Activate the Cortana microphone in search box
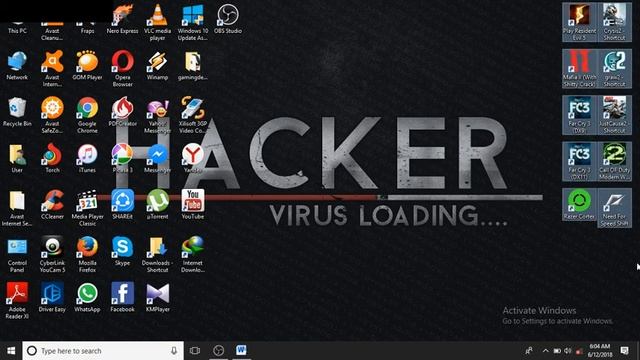The width and height of the screenshot is (640, 360). (x=174, y=351)
